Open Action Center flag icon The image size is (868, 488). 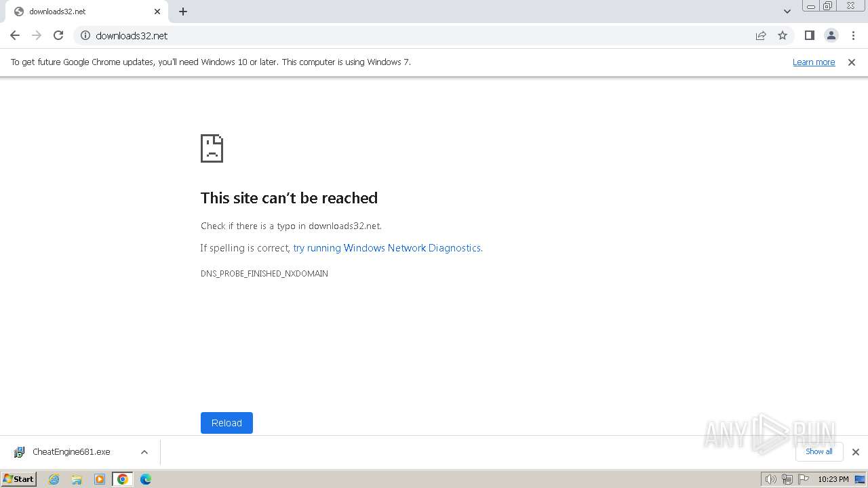tap(803, 479)
